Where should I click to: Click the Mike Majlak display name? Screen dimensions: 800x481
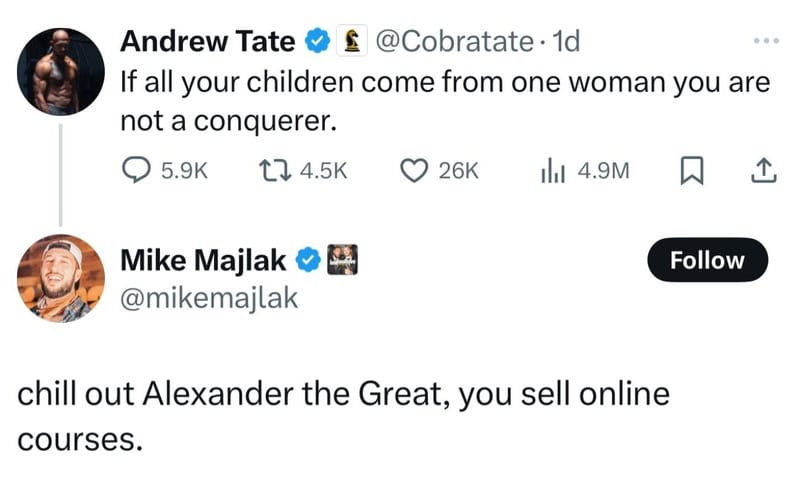pyautogui.click(x=205, y=260)
